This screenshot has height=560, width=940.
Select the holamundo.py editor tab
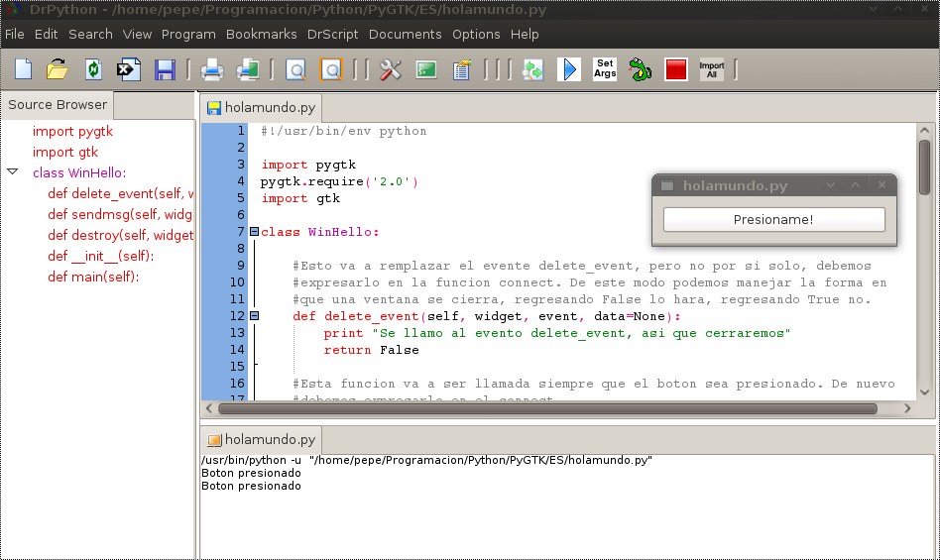tap(261, 108)
